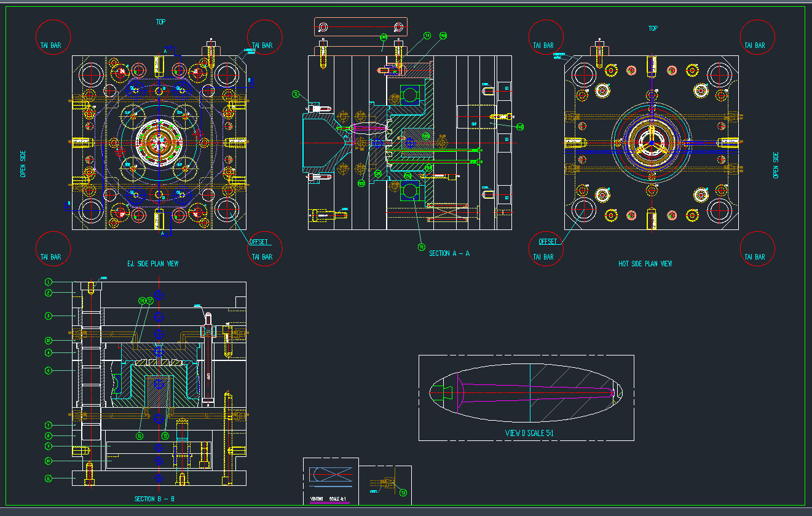Screen dimensions: 812x516
Task: Click the HOT SIDE PLAN VIEW title text
Action: (645, 264)
